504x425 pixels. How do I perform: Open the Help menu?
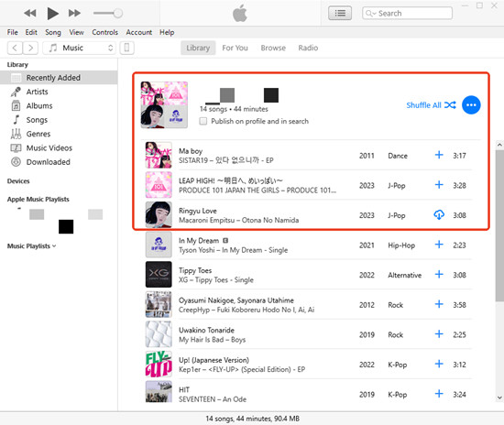[167, 32]
